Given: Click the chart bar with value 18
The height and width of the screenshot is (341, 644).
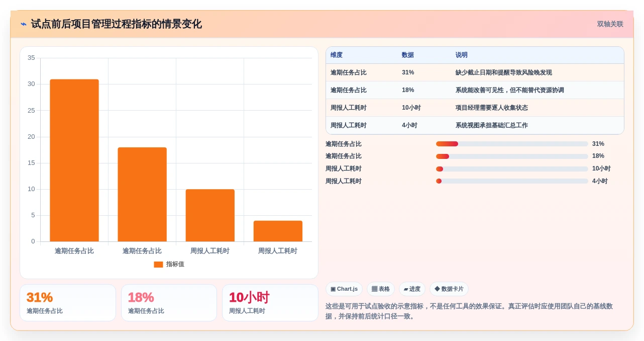Looking at the screenshot, I should pos(142,195).
